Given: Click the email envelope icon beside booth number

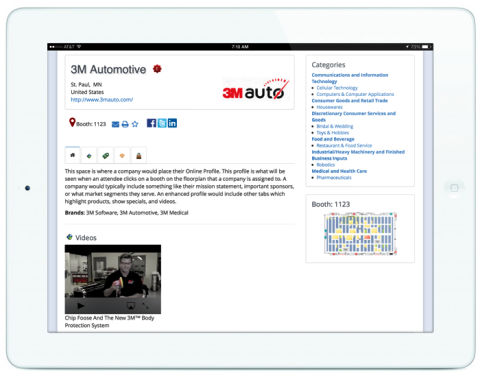Looking at the screenshot, I should tap(115, 124).
